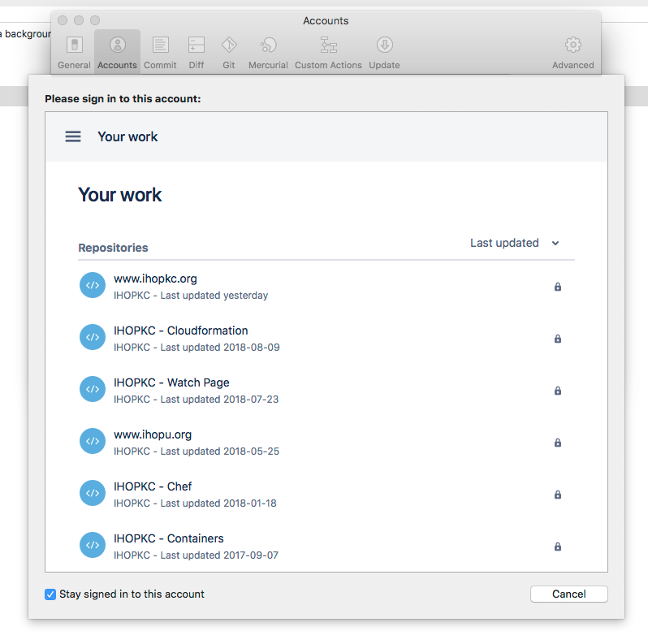Viewport: 648px width, 644px height.
Task: Switch to the Diff preferences tab
Action: pos(197,53)
